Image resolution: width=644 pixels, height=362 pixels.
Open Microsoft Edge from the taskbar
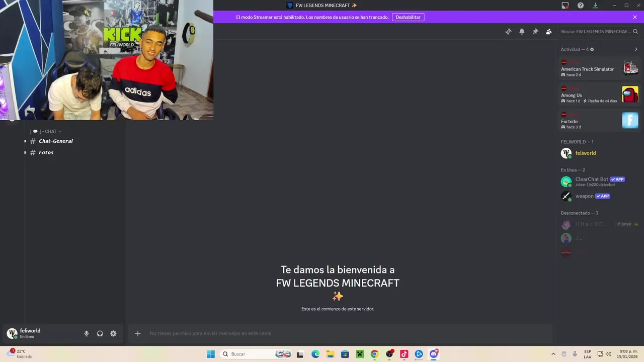(315, 354)
